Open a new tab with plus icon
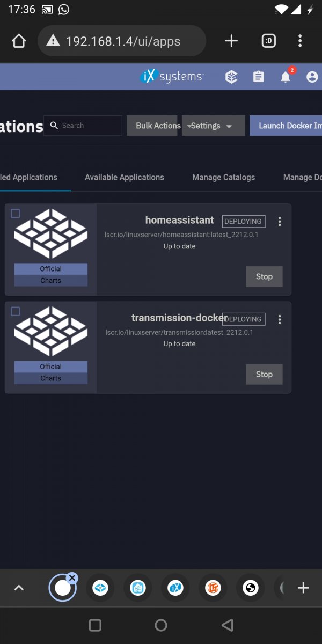The height and width of the screenshot is (644, 322). 231,41
